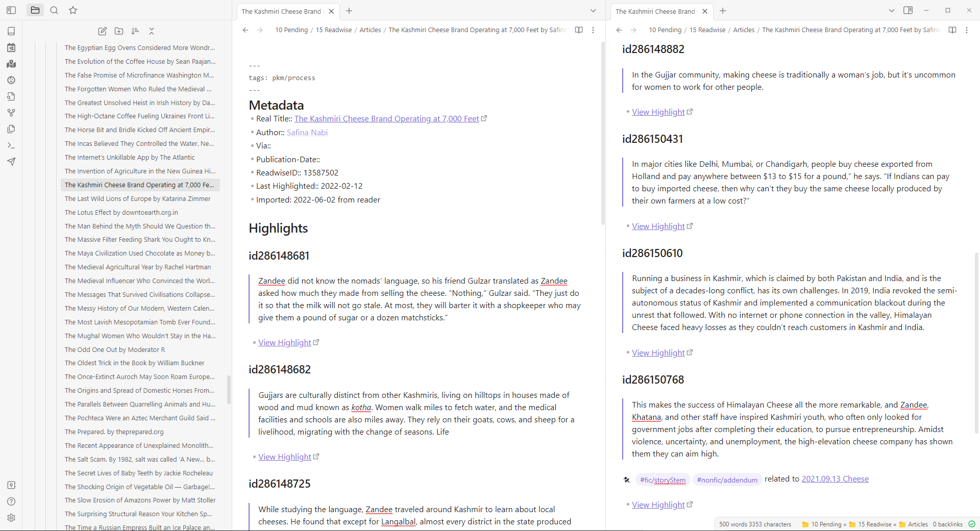Open View Highlight under id286148681
Image resolution: width=980 pixels, height=531 pixels.
pyautogui.click(x=285, y=343)
